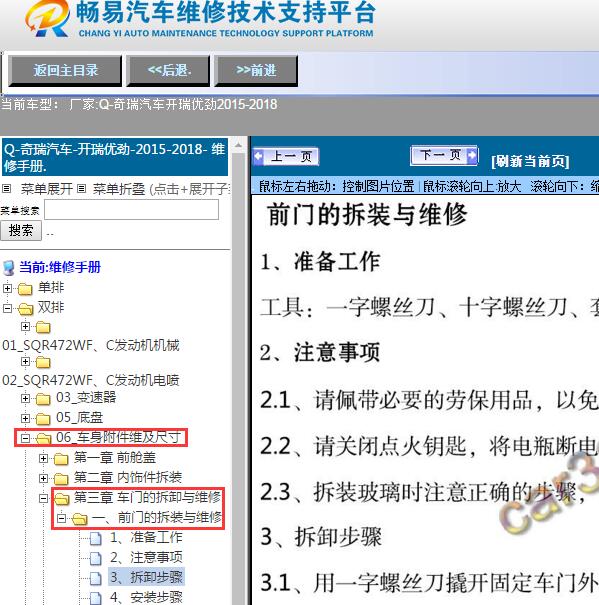Refresh via the [刷新当前页] link
The width and height of the screenshot is (599, 605).
(x=530, y=161)
